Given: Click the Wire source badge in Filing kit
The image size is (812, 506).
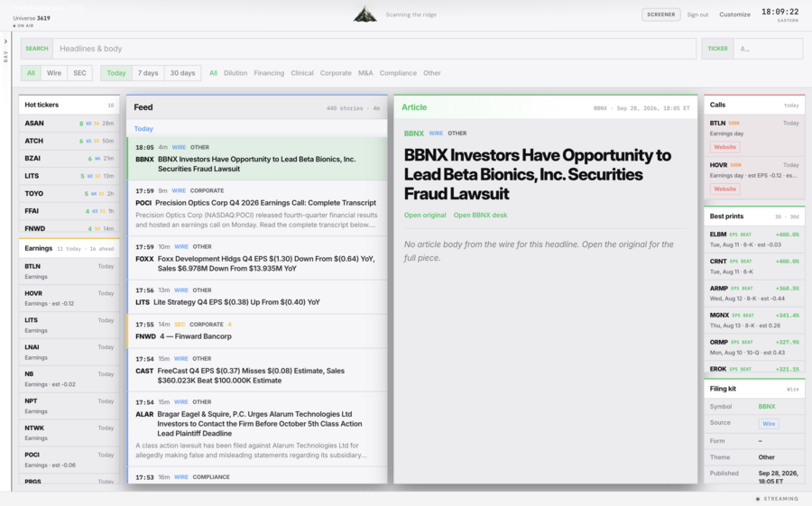Looking at the screenshot, I should point(769,424).
